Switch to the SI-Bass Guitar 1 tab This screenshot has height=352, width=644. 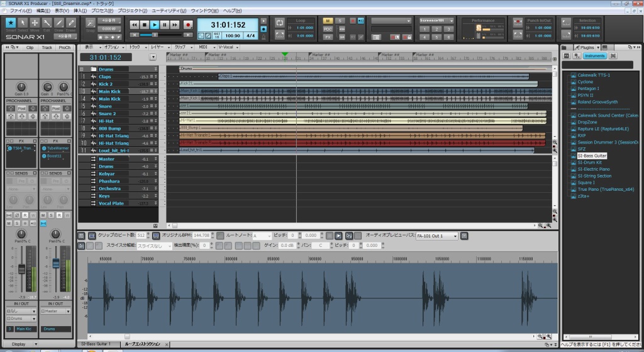[96, 344]
